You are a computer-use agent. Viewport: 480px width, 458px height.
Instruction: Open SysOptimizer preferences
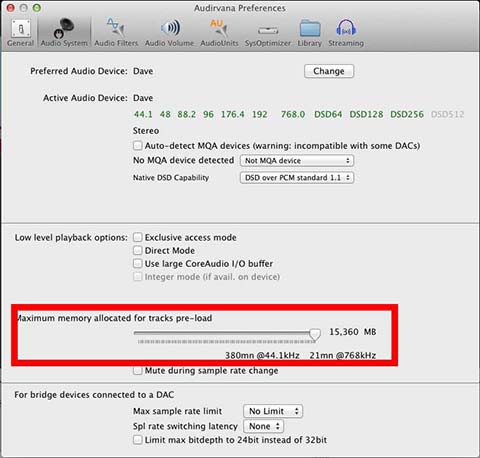tap(268, 33)
